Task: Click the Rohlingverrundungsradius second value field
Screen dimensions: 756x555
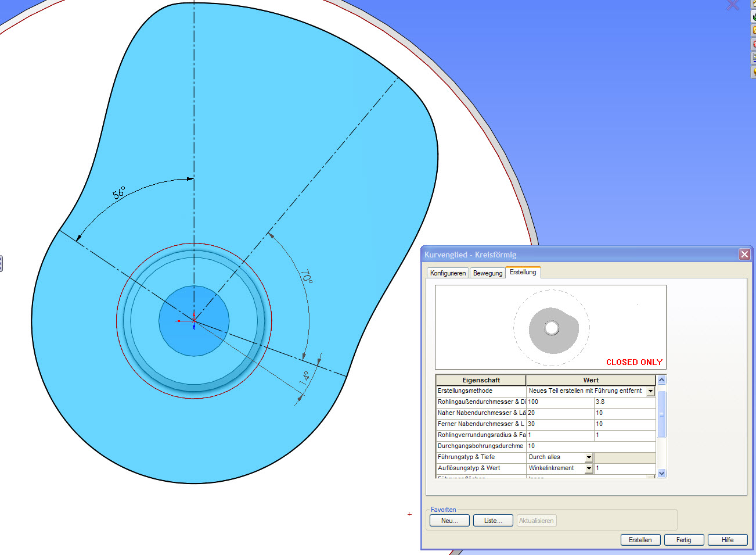Action: point(625,435)
